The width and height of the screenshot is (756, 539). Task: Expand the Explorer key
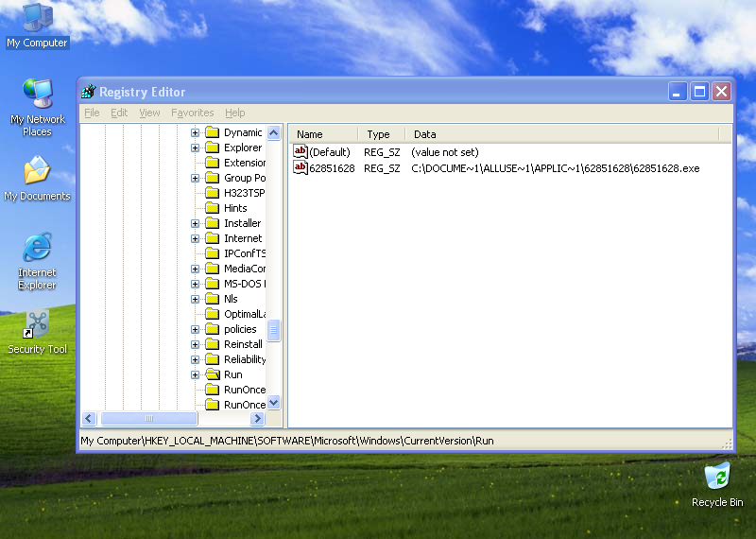click(195, 148)
